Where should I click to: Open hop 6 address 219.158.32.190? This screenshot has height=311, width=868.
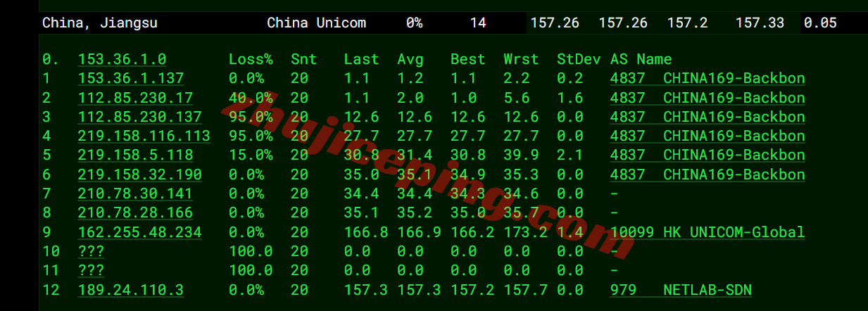click(x=139, y=174)
